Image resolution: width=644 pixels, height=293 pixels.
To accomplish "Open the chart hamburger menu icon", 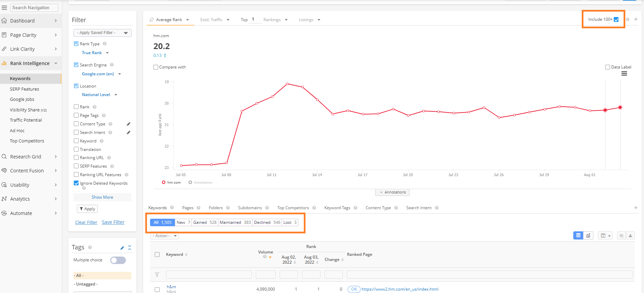I will [624, 74].
